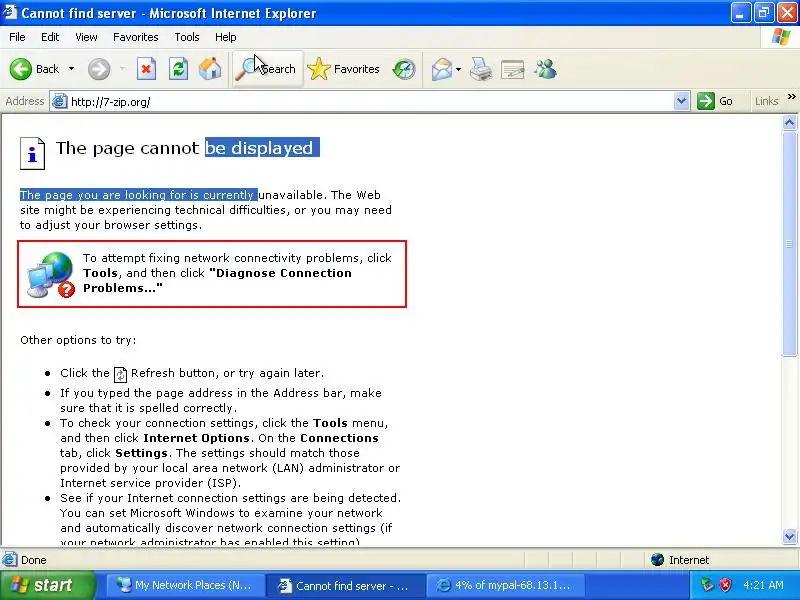
Task: Click the bold 'Settings' text
Action: pyautogui.click(x=141, y=453)
